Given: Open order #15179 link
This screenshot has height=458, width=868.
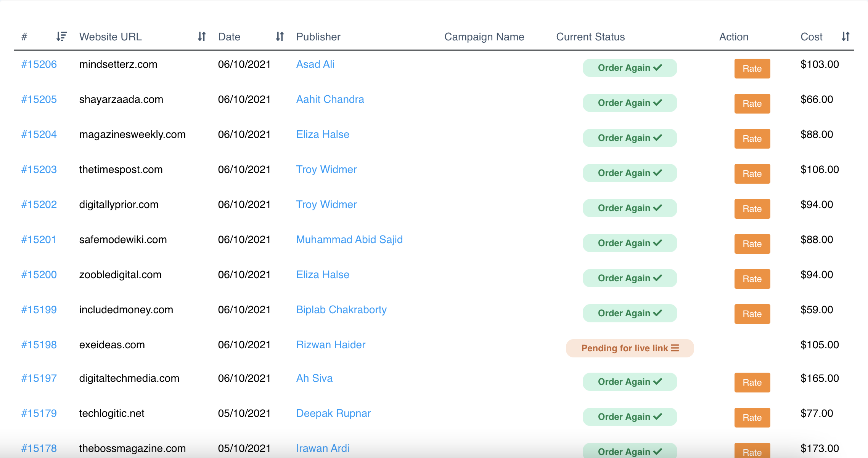Looking at the screenshot, I should click(x=39, y=413).
